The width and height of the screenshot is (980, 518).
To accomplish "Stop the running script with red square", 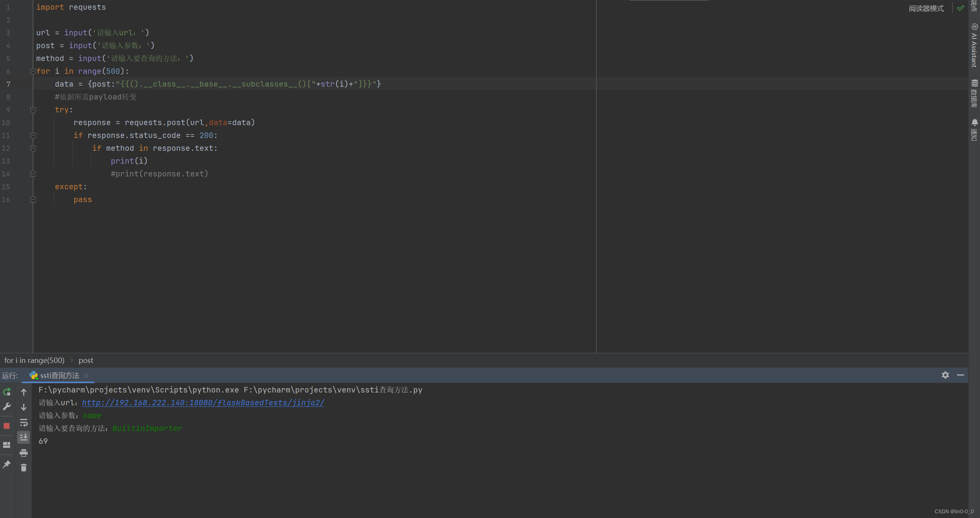I will [x=7, y=426].
